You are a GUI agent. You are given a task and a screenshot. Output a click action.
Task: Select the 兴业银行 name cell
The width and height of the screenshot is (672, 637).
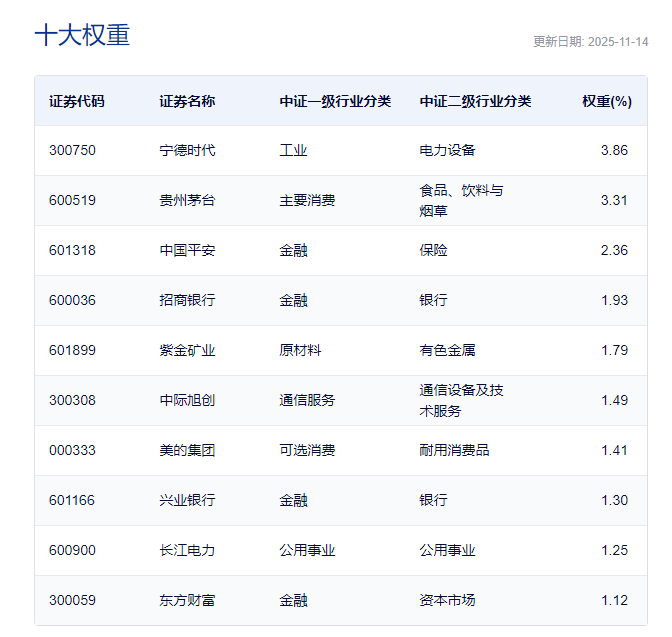pyautogui.click(x=187, y=500)
